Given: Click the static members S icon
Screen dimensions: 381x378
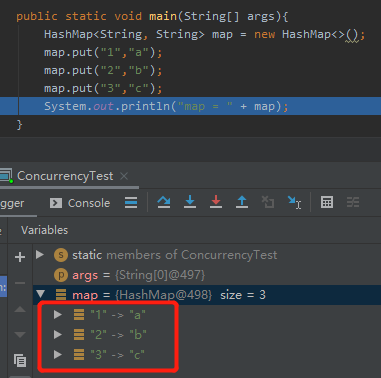Looking at the screenshot, I should coord(61,255).
